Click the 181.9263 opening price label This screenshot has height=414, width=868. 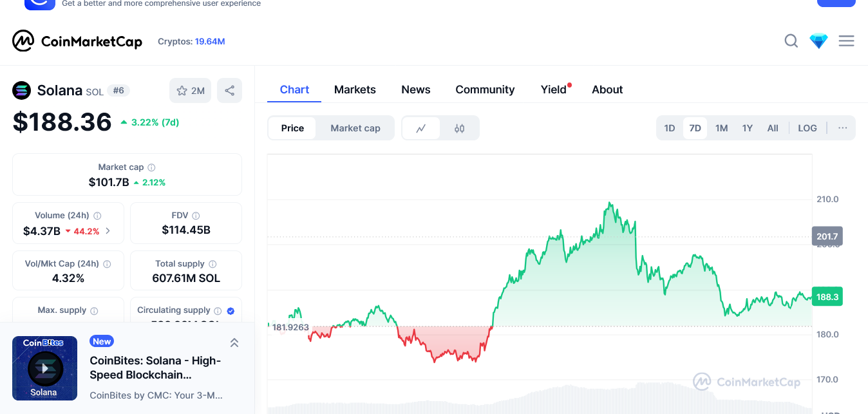[291, 327]
